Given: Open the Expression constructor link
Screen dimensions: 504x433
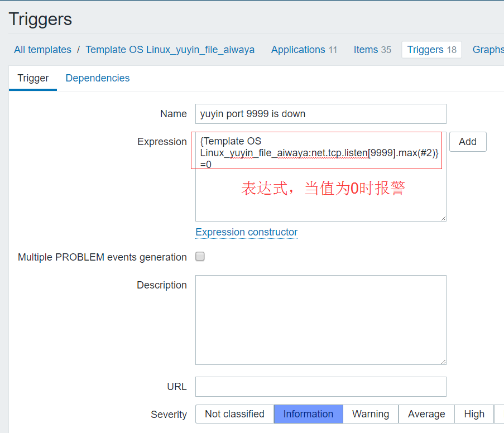Looking at the screenshot, I should point(246,232).
